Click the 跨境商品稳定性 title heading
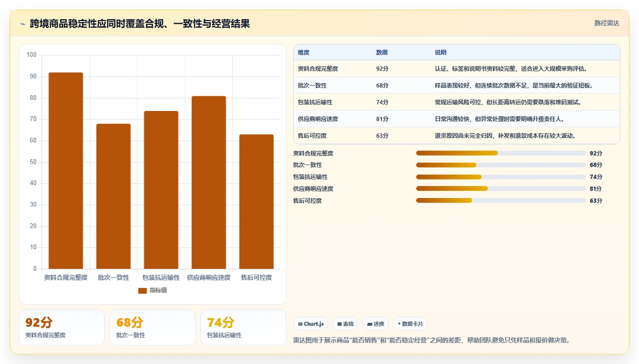Image resolution: width=639 pixels, height=364 pixels. pyautogui.click(x=140, y=23)
